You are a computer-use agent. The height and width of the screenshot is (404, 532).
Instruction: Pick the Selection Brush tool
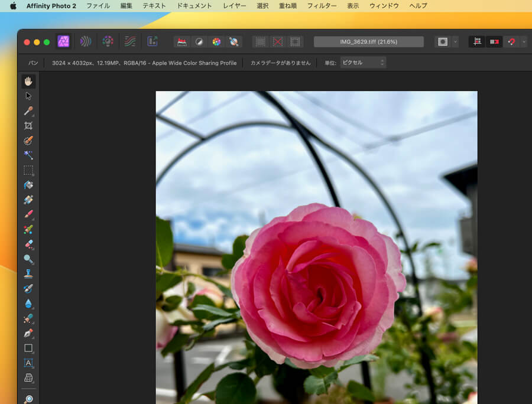click(x=28, y=141)
